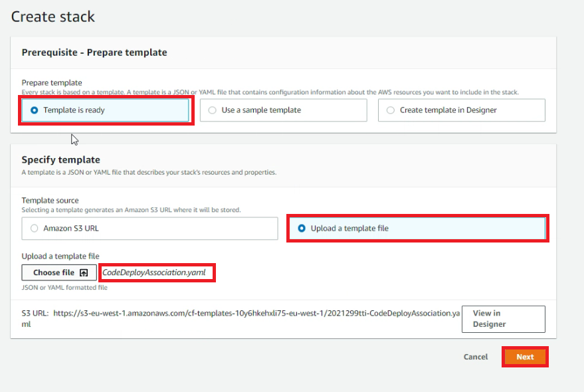Choose the Amazon S3 URL template source
This screenshot has height=392, width=584.
coord(149,229)
